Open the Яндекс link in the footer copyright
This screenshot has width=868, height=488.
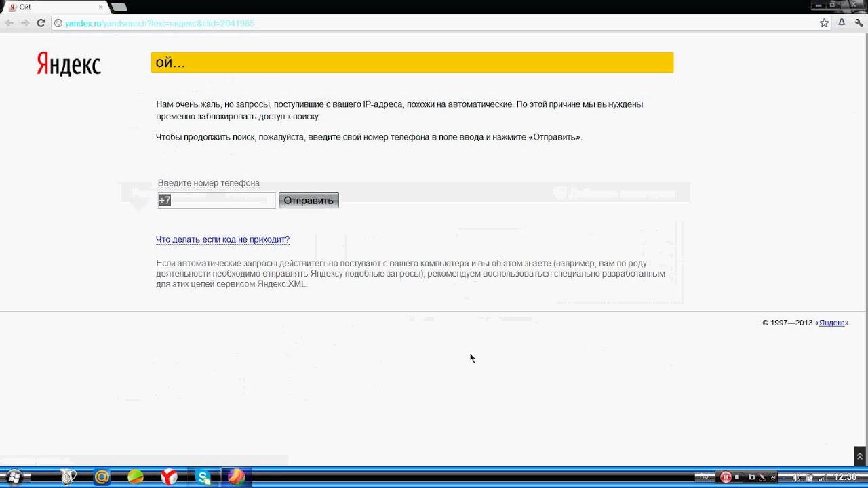click(831, 323)
